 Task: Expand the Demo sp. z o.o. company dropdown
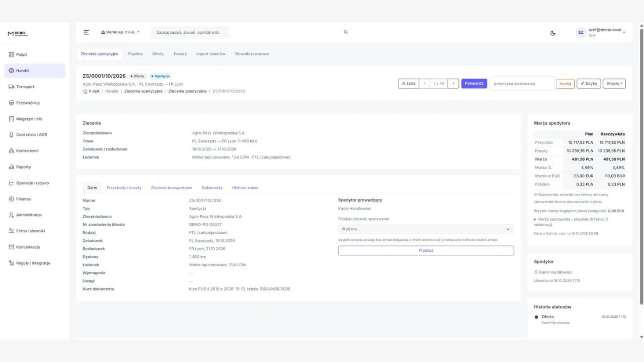pos(120,32)
